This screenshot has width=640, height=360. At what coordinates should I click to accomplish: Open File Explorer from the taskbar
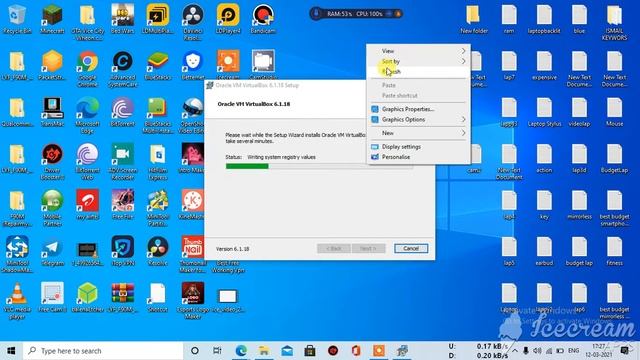click(264, 351)
